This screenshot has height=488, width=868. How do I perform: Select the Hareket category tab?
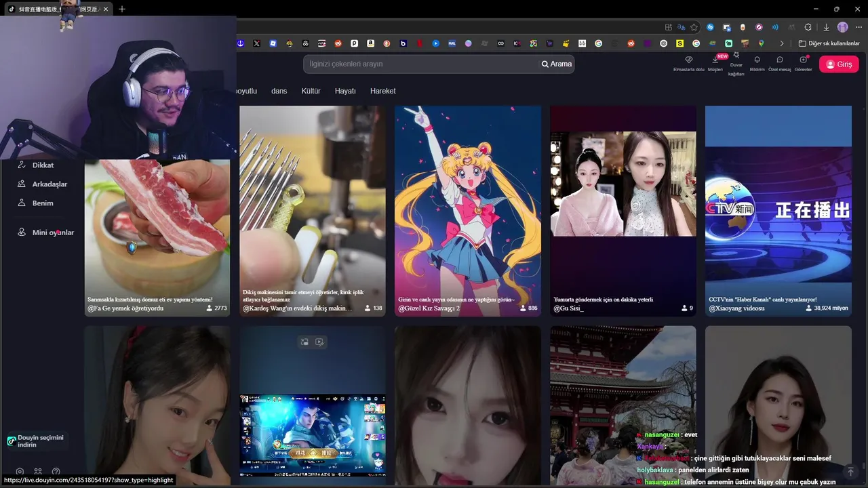click(x=382, y=91)
